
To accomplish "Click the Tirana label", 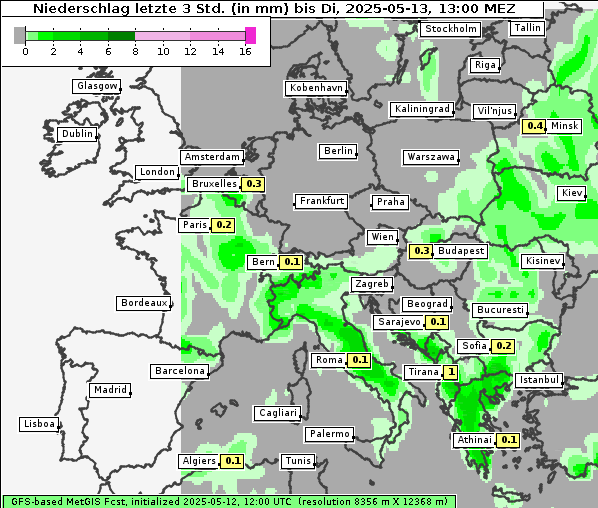I will [423, 372].
